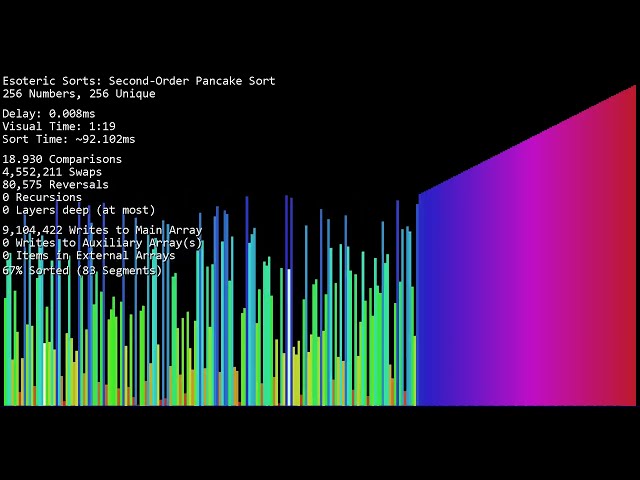640x480 pixels.
Task: Click the '0 Layers deep (at most)' text
Action: (79, 210)
